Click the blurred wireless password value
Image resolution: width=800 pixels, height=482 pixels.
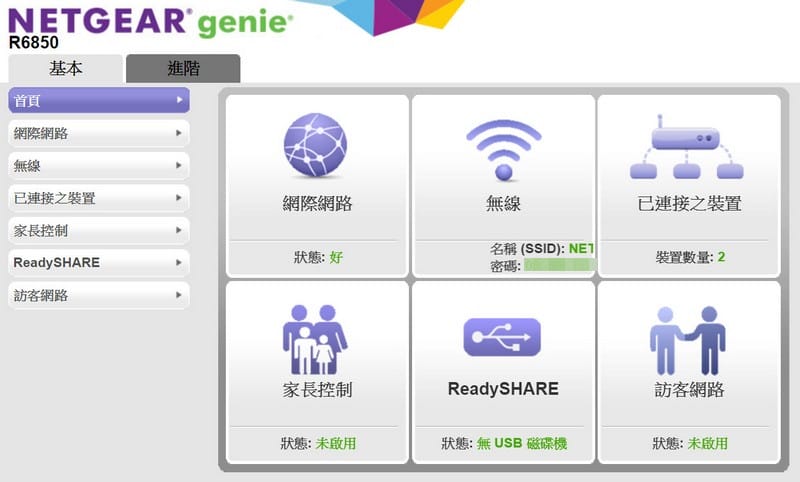560,265
